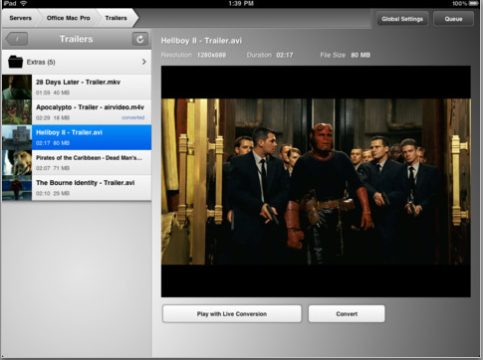This screenshot has width=483, height=360.
Task: Open the Servers breadcrumb
Action: [x=20, y=18]
